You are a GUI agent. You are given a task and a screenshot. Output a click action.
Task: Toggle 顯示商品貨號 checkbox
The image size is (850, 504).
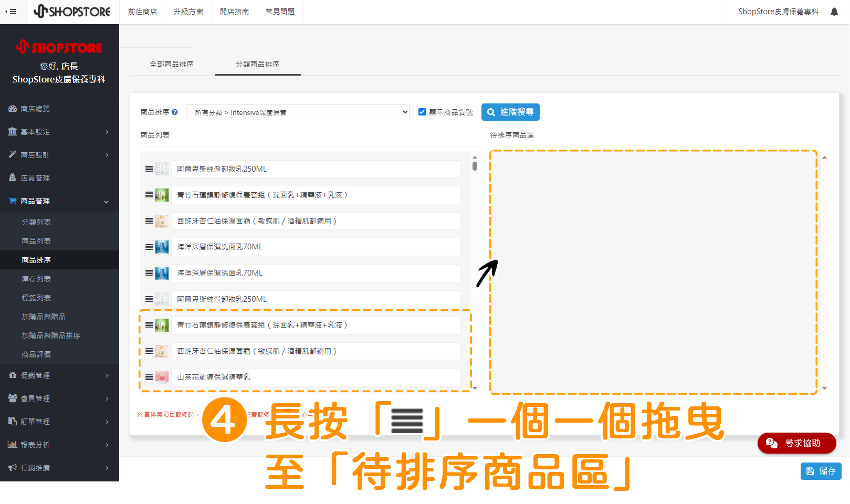click(422, 112)
